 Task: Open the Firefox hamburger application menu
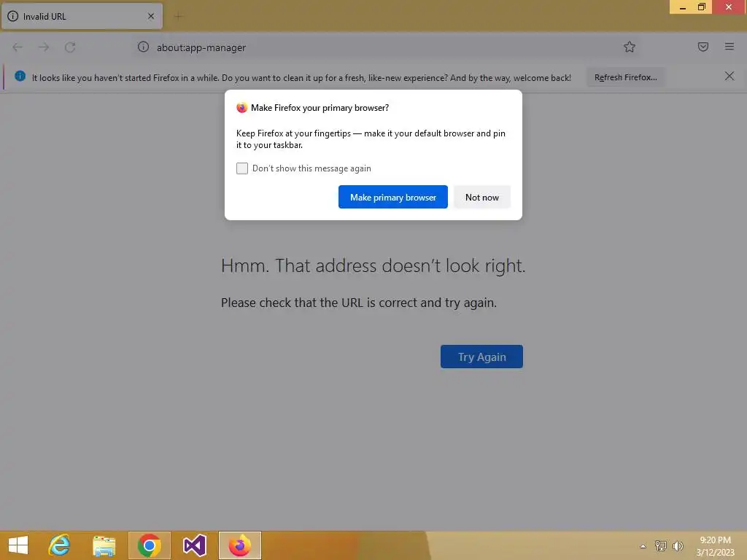point(729,47)
